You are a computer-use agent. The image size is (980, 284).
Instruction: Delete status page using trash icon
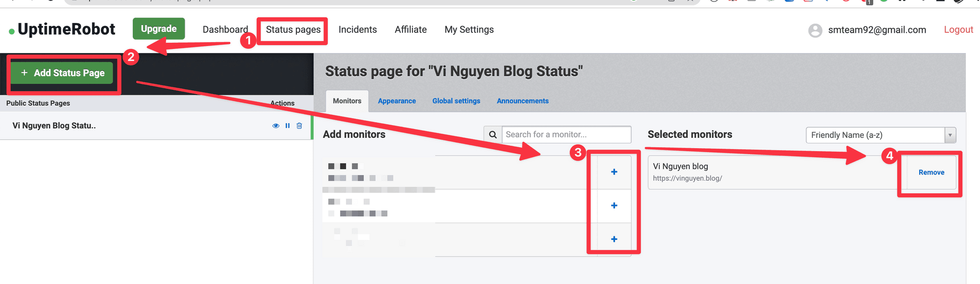pos(299,126)
